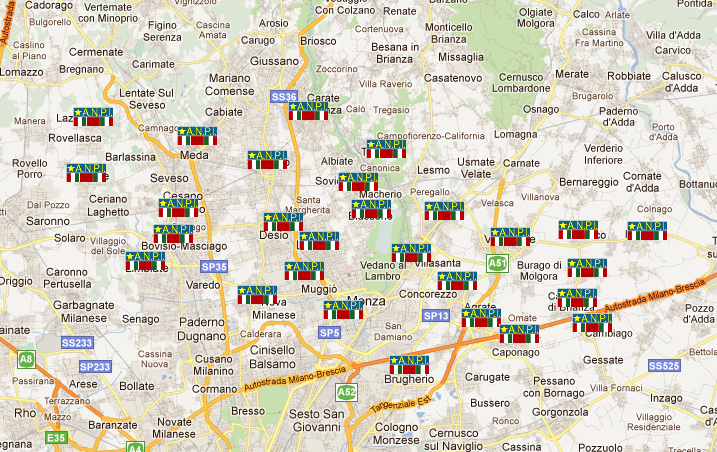Screen dimensions: 717x452
Task: Click the SS233 road shield
Action: (77, 343)
